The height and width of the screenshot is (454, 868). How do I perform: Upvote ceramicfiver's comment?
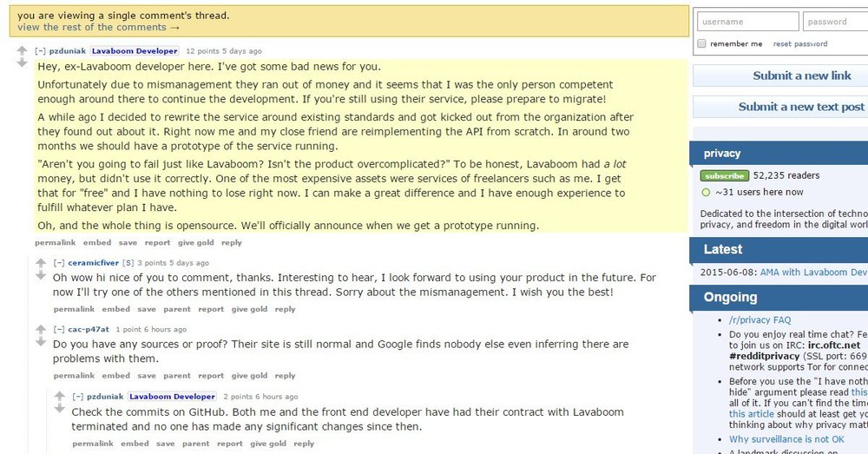(x=41, y=262)
